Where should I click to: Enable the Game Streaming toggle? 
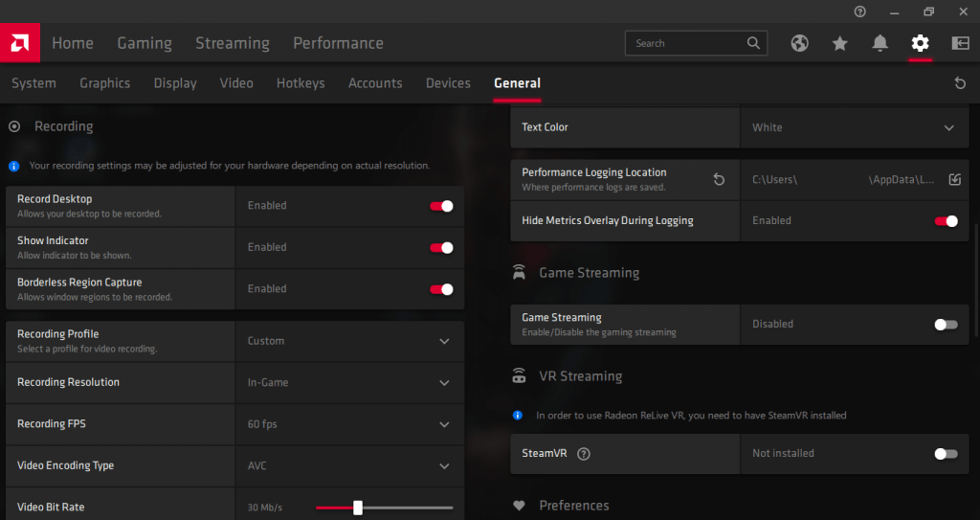946,324
